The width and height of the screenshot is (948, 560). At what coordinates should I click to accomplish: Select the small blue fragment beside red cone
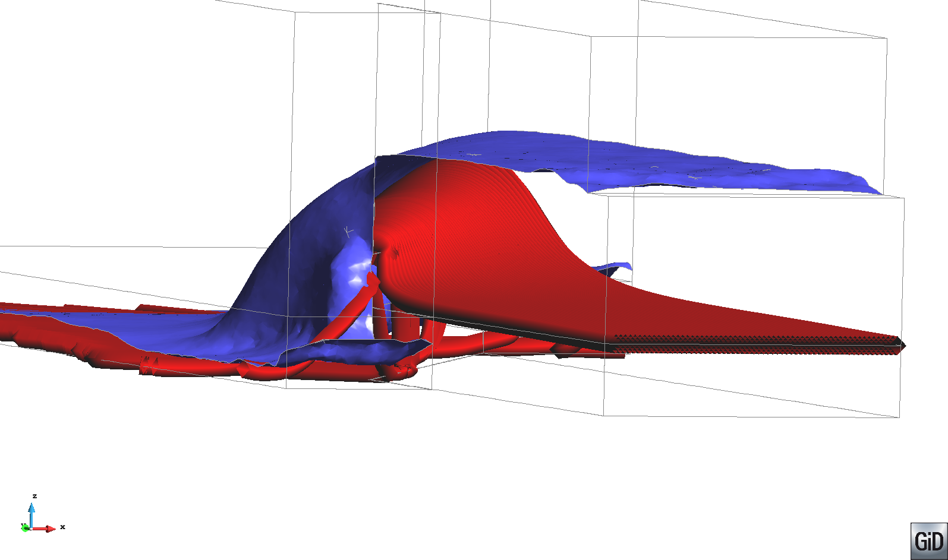click(616, 267)
